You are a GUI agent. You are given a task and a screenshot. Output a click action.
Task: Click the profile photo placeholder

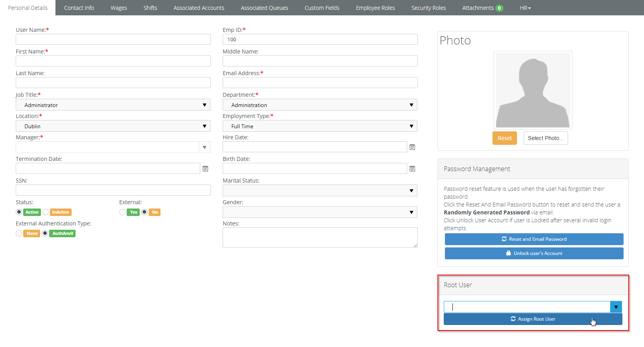pyautogui.click(x=533, y=90)
